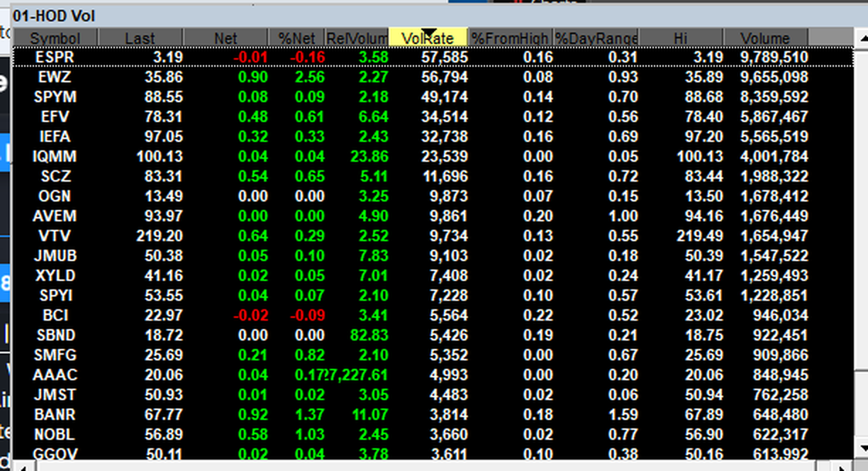This screenshot has width=868, height=471.
Task: Sort by the %FromHigh column header
Action: 510,38
